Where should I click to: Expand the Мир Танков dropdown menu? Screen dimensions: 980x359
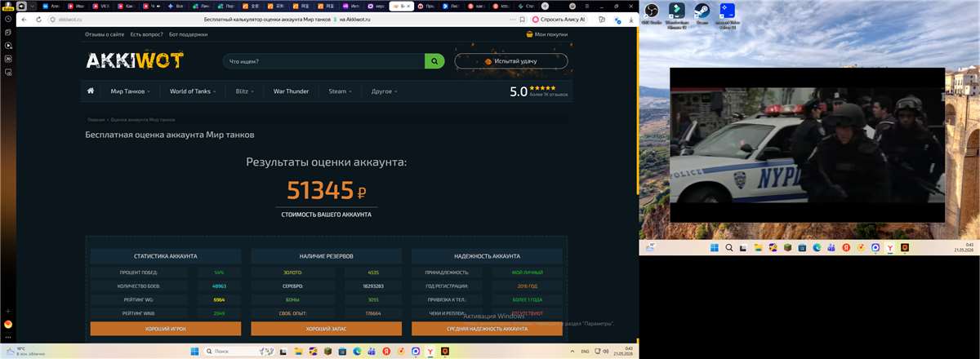(131, 91)
